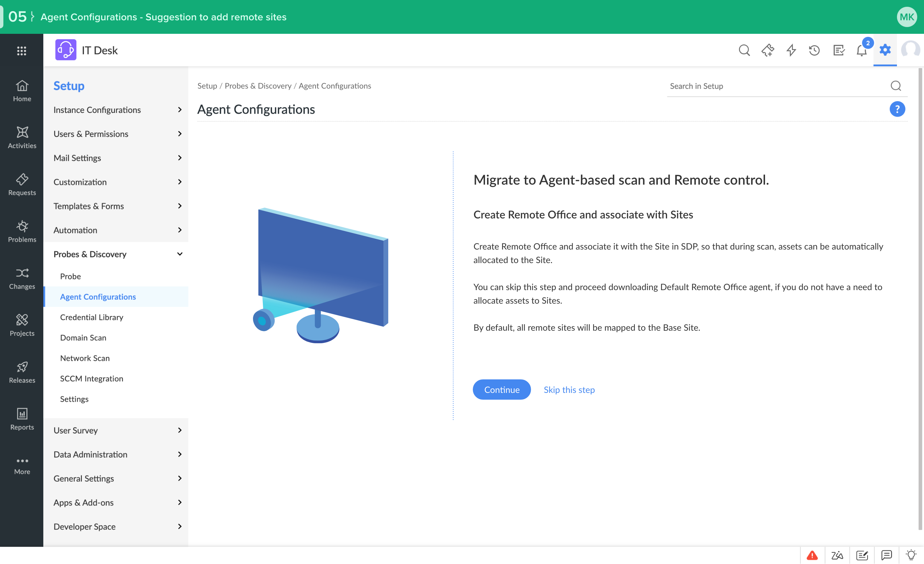Open global search magnifier in header
The width and height of the screenshot is (924, 564).
tap(744, 50)
